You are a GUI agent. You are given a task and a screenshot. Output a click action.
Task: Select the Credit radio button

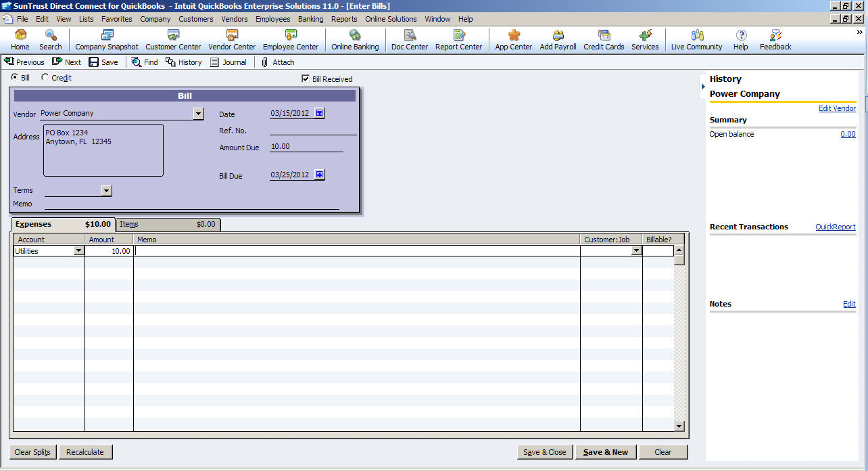(45, 77)
